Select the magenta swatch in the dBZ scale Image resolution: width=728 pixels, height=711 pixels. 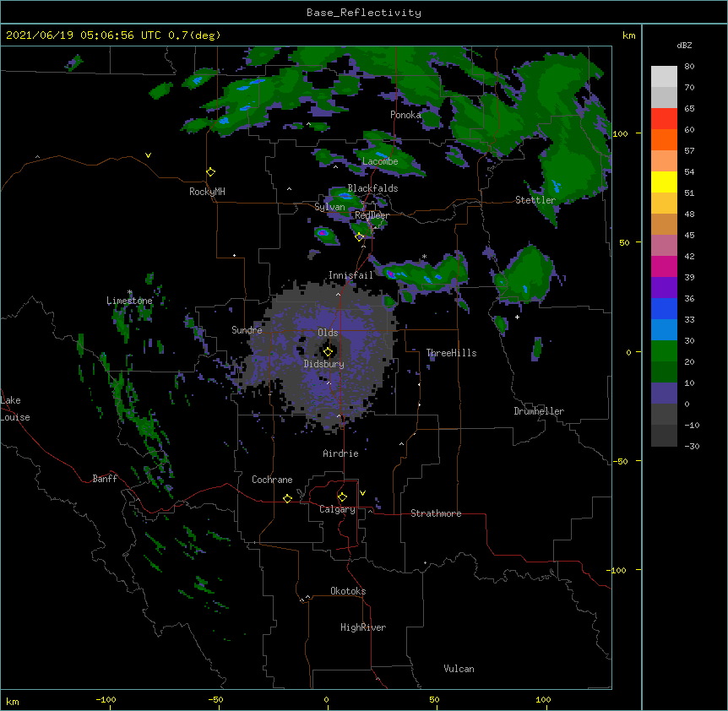[x=664, y=266]
